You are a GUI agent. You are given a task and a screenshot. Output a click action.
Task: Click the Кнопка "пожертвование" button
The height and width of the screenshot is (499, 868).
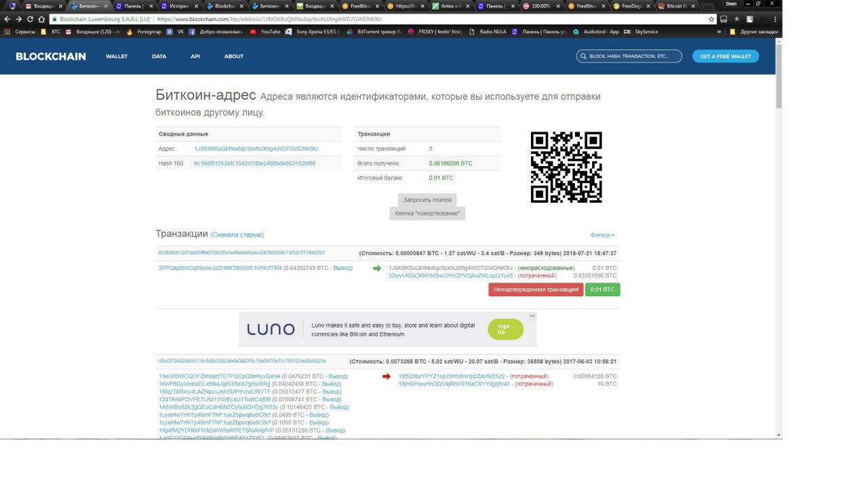coord(427,214)
